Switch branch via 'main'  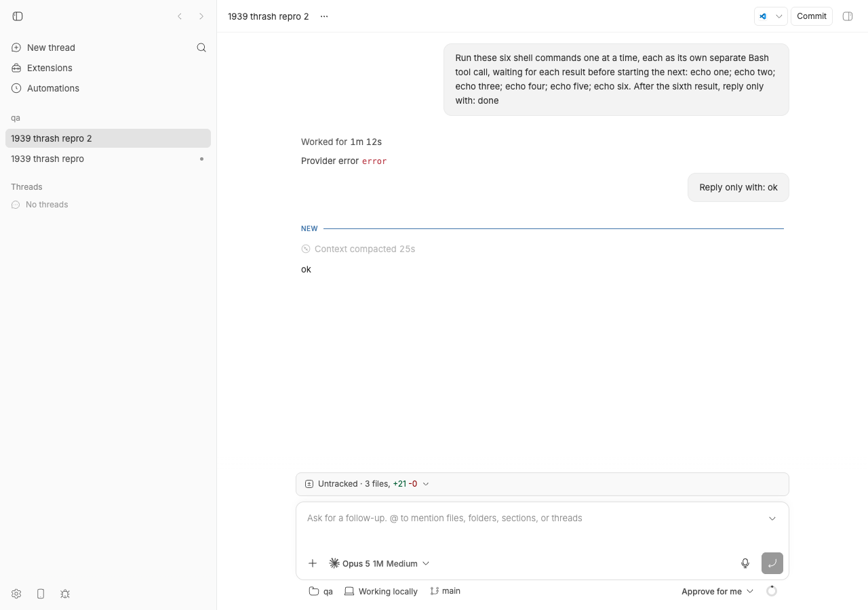446,591
